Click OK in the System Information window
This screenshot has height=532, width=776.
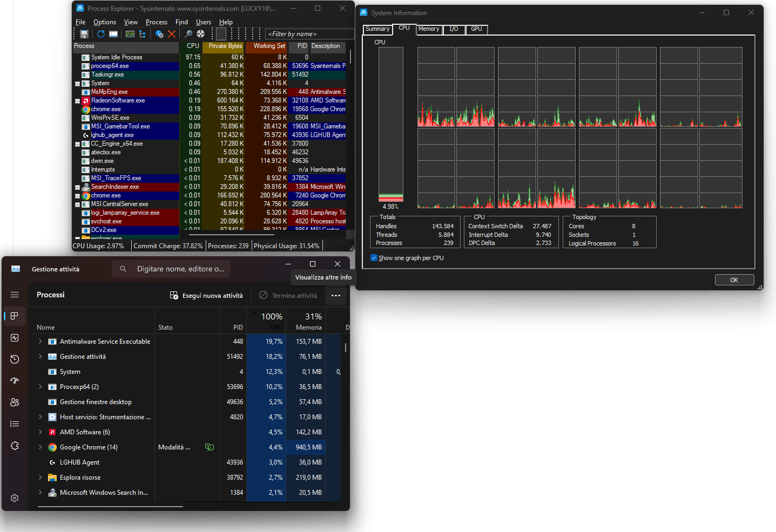tap(734, 280)
